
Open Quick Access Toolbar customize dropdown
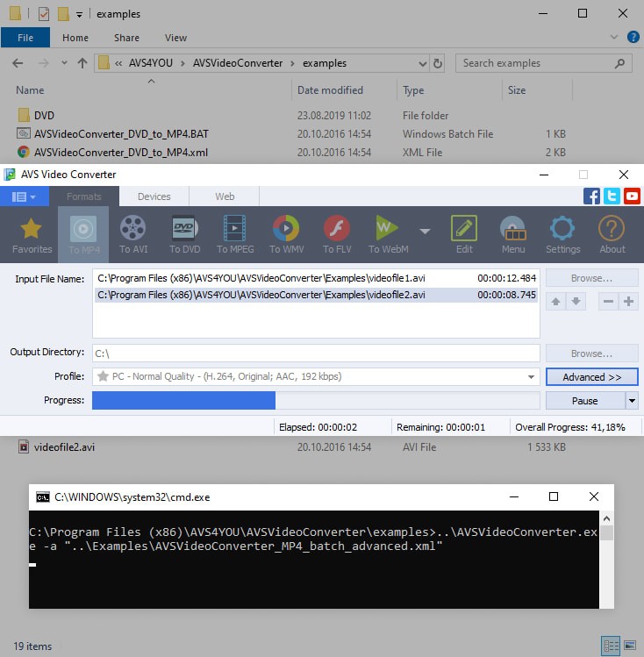coord(79,15)
